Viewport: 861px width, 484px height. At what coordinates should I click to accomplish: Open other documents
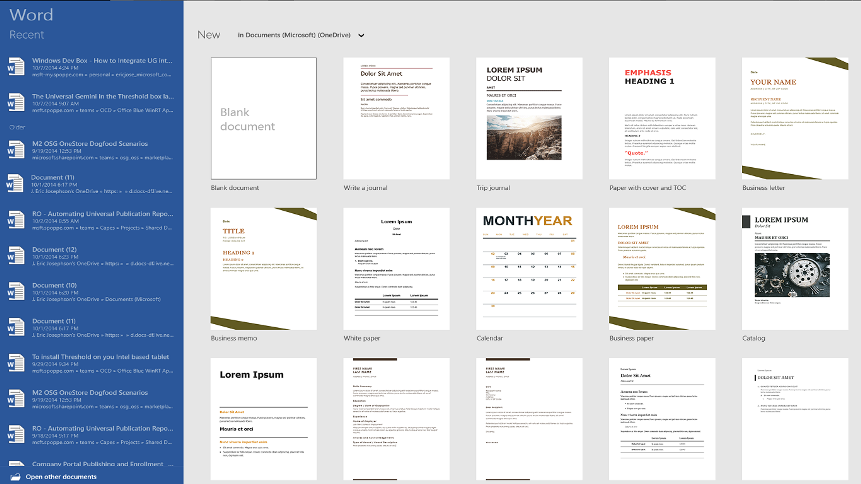click(61, 477)
